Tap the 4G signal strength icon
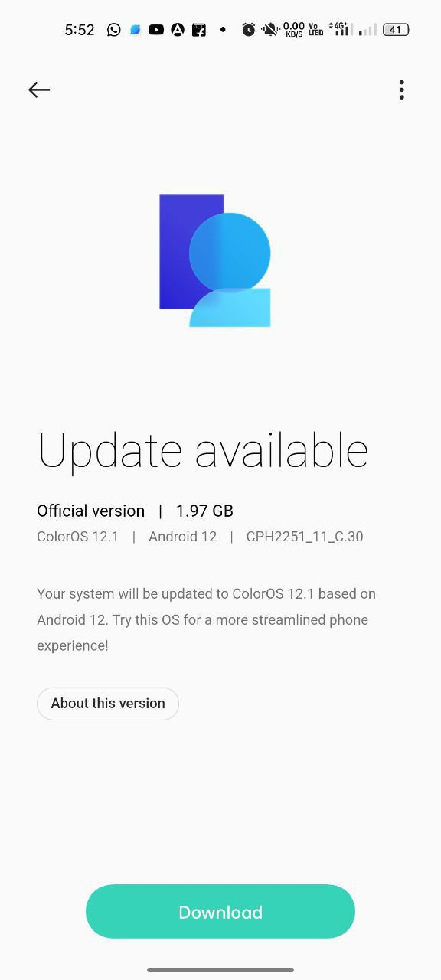The image size is (441, 980). point(341,29)
